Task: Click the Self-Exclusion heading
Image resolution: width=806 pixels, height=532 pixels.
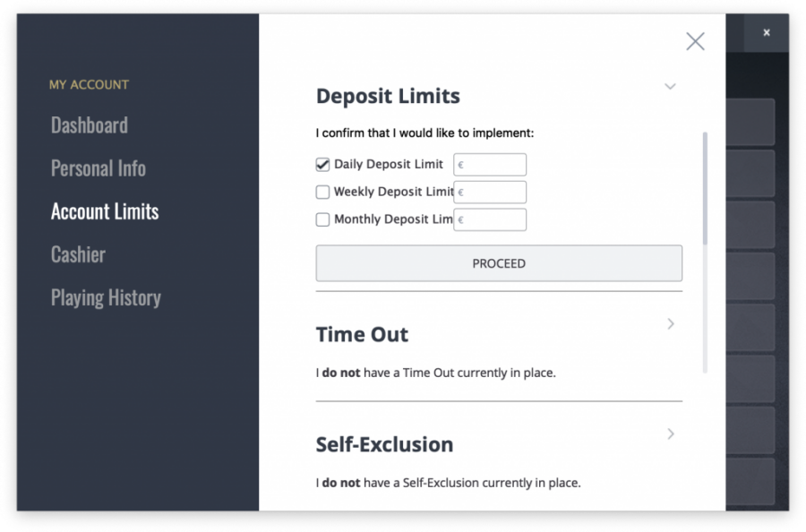Action: pyautogui.click(x=384, y=444)
